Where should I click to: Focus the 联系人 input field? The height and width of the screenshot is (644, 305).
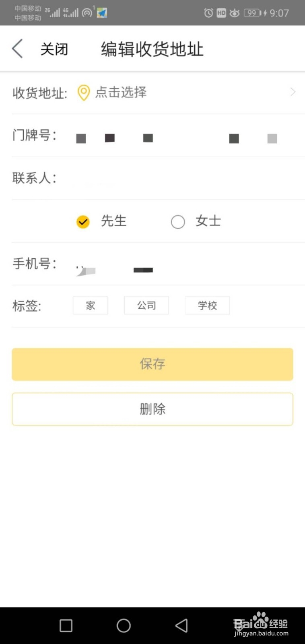pos(181,178)
